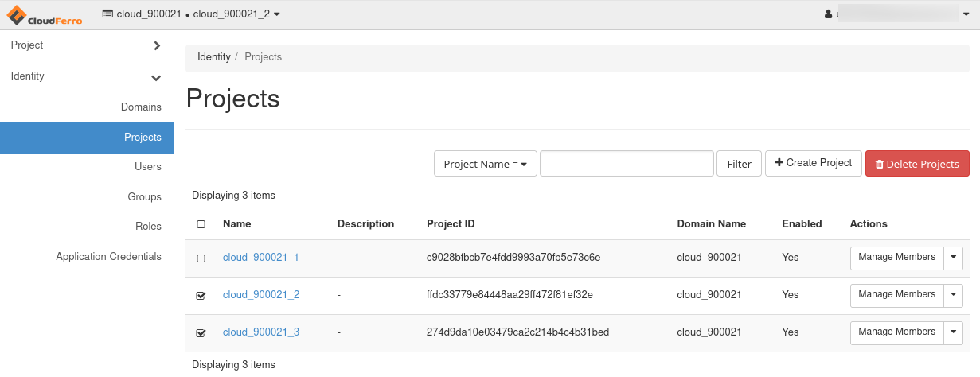This screenshot has width=980, height=377.
Task: Click the user account icon
Action: pyautogui.click(x=829, y=14)
